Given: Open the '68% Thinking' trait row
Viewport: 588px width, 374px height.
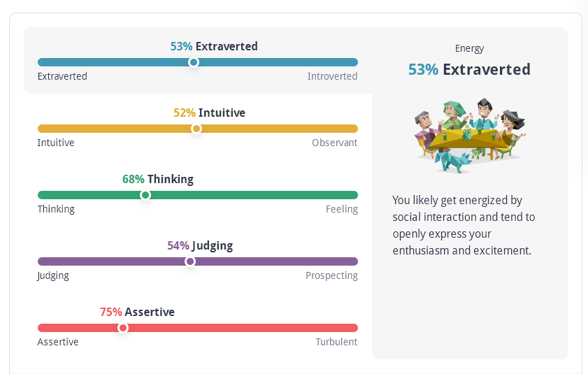Looking at the screenshot, I should (158, 179).
